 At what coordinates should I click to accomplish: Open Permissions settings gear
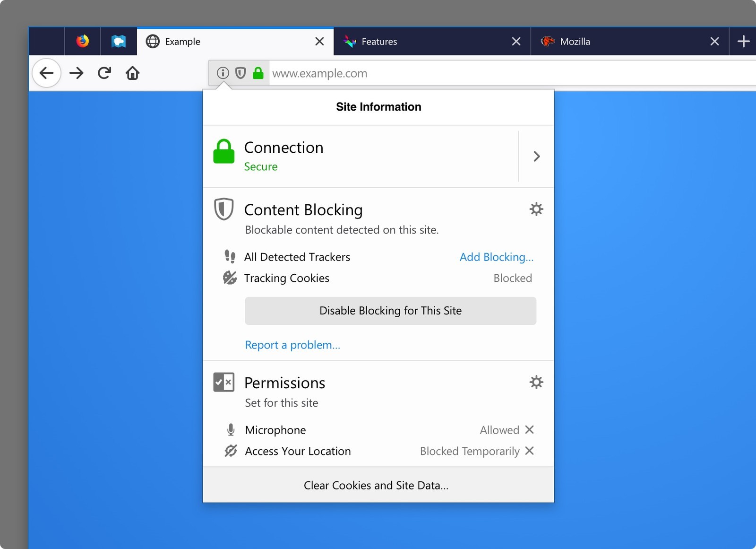[536, 382]
